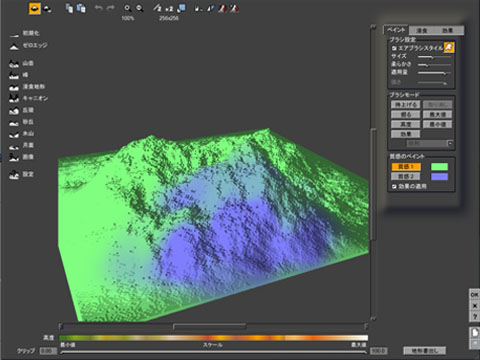Undo the last terrain edit
Image resolution: width=480 pixels, height=360 pixels.
(99, 8)
